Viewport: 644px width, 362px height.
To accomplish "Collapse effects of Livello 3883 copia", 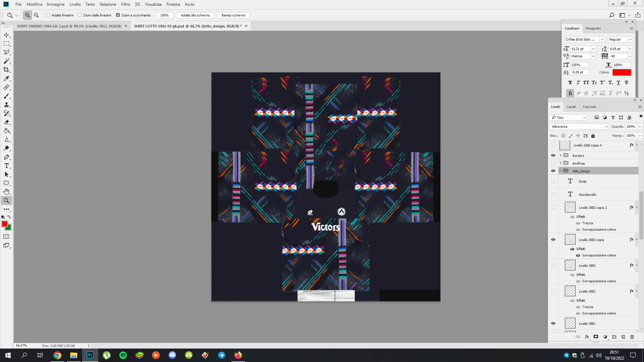I will tap(636, 239).
